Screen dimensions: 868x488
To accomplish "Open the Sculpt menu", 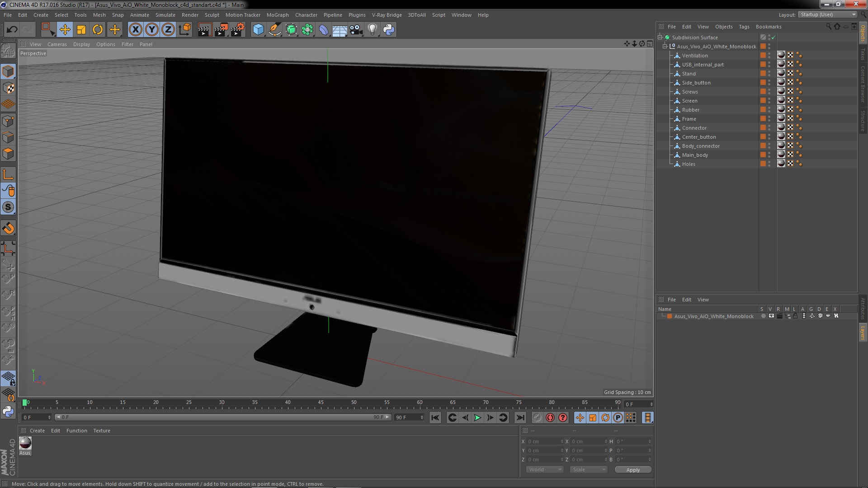I will pyautogui.click(x=212, y=15).
